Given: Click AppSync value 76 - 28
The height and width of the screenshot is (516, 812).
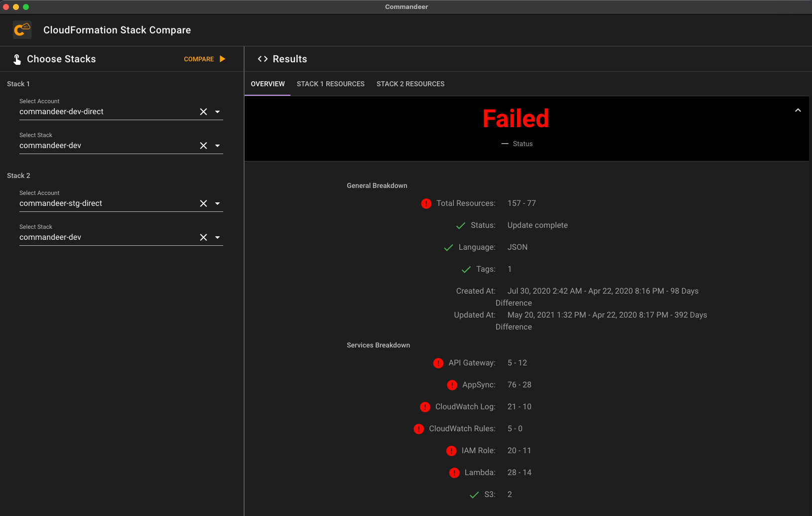Looking at the screenshot, I should pos(520,385).
